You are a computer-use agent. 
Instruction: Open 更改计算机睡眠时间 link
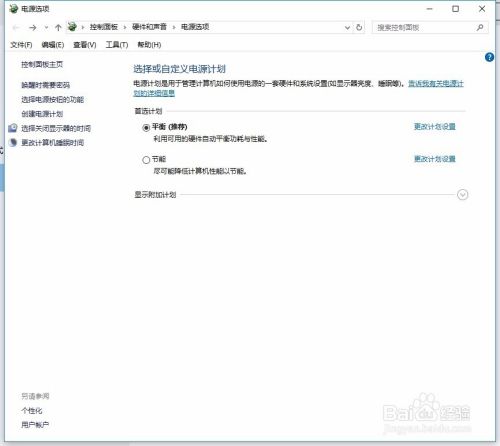53,143
